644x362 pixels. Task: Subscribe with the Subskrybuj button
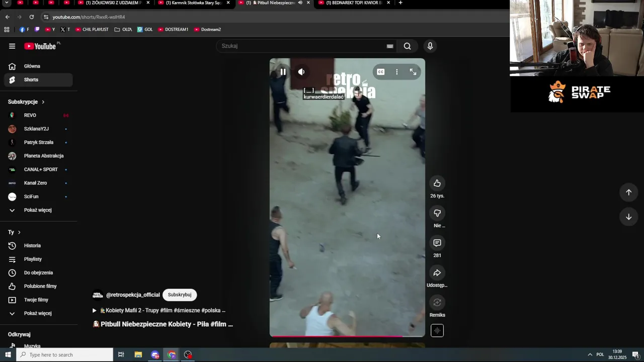click(x=180, y=295)
